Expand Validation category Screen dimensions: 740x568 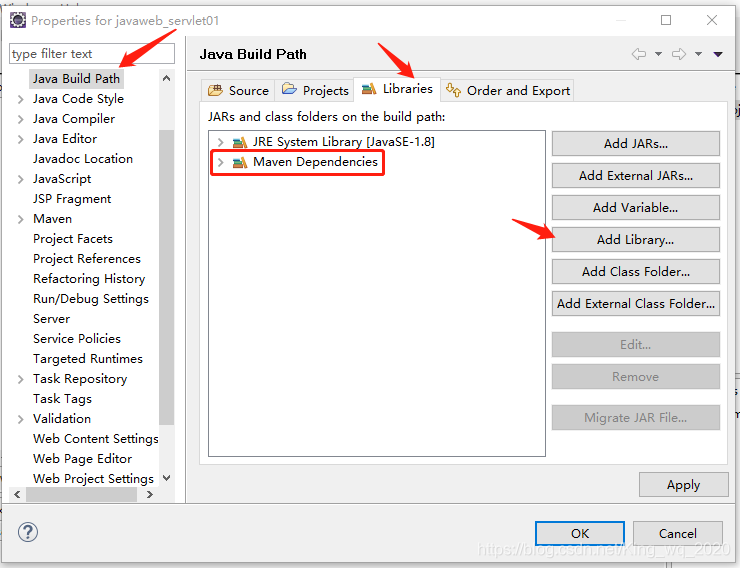click(20, 419)
